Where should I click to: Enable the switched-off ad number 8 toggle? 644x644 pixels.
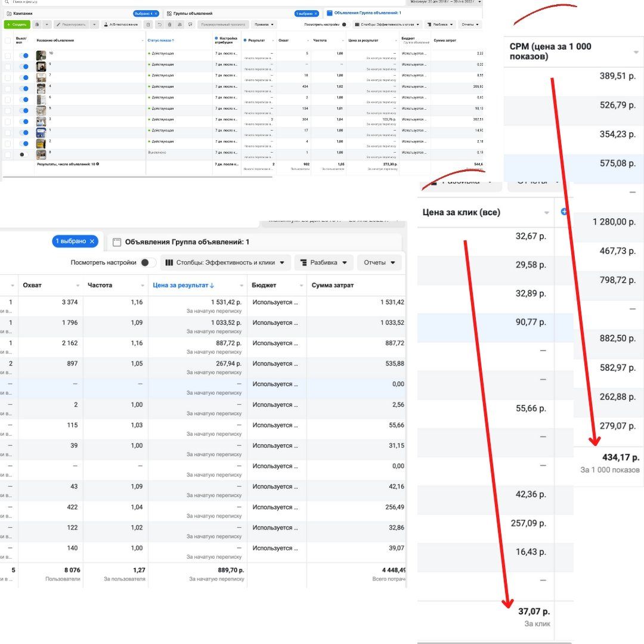click(24, 154)
